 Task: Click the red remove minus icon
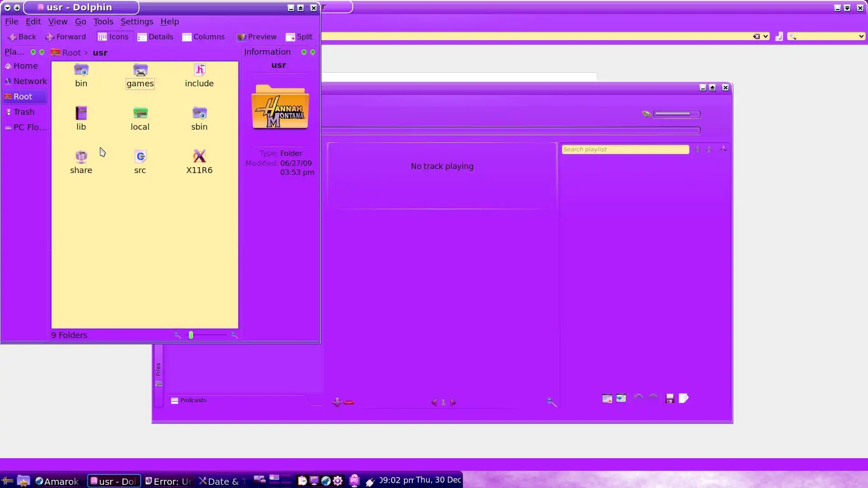(x=349, y=402)
